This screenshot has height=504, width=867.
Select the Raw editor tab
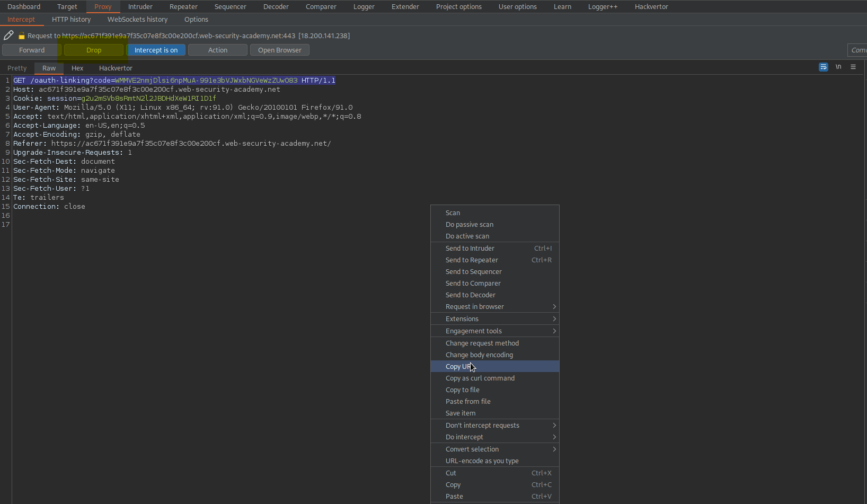(49, 68)
